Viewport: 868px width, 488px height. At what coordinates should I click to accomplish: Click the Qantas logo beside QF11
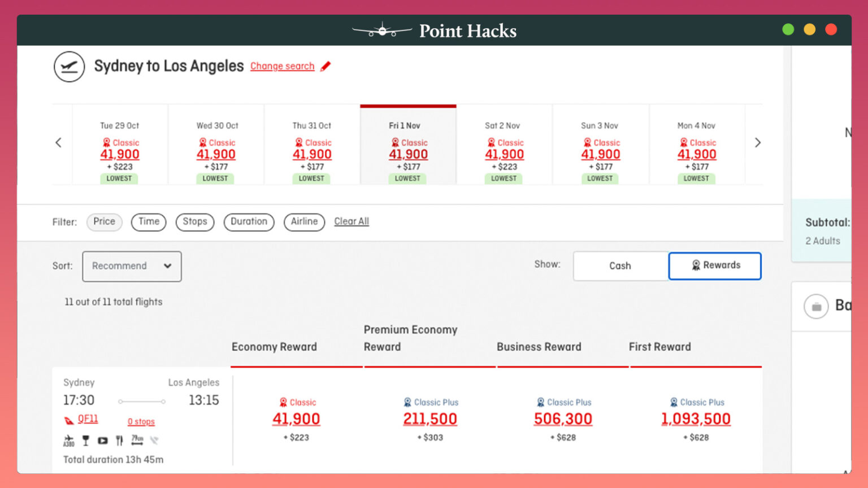click(70, 419)
